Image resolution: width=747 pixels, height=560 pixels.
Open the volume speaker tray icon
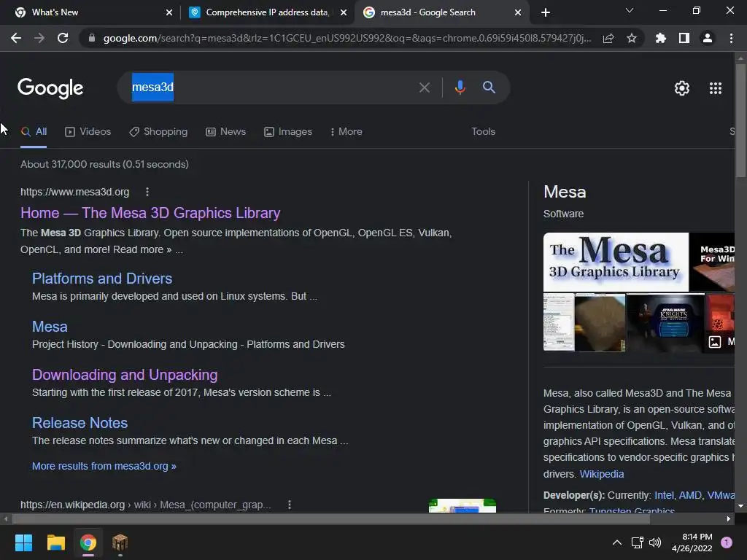pos(655,542)
